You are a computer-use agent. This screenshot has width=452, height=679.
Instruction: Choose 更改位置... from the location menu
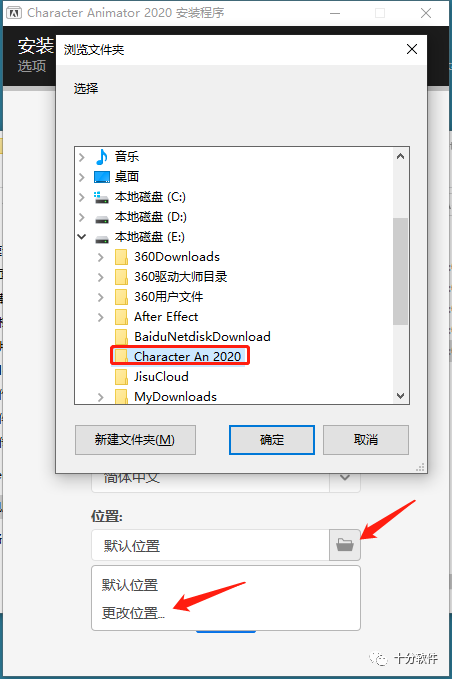(x=133, y=613)
